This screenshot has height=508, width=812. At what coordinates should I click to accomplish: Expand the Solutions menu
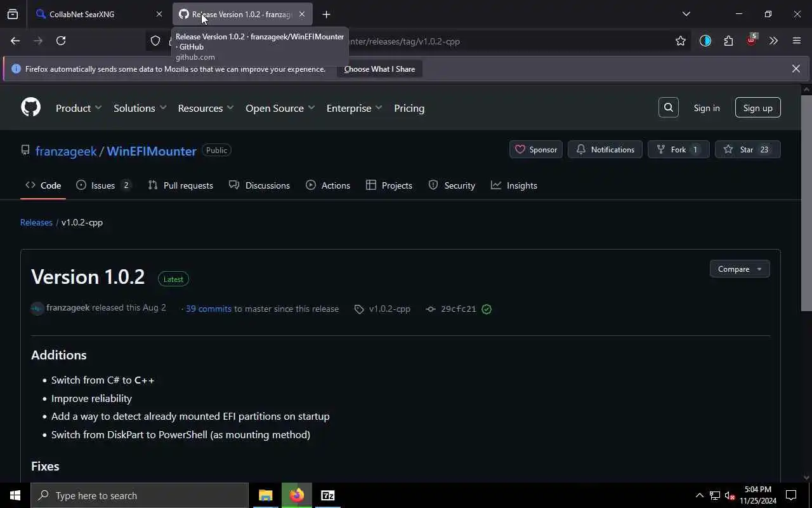tap(140, 108)
